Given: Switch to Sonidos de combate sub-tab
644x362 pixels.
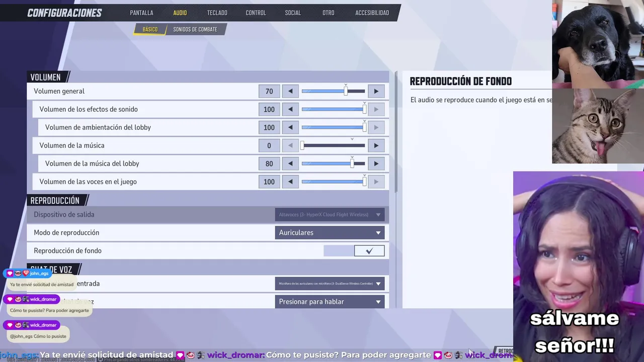Looking at the screenshot, I should pos(195,29).
